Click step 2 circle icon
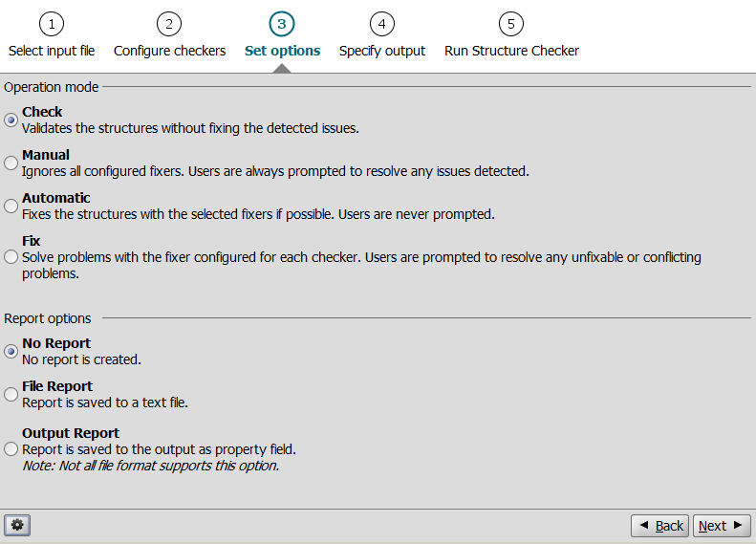This screenshot has width=756, height=544. coord(169,24)
